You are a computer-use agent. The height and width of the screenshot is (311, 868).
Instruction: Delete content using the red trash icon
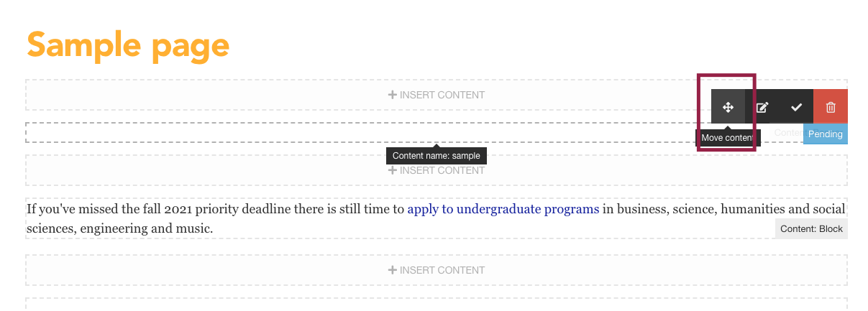point(831,107)
